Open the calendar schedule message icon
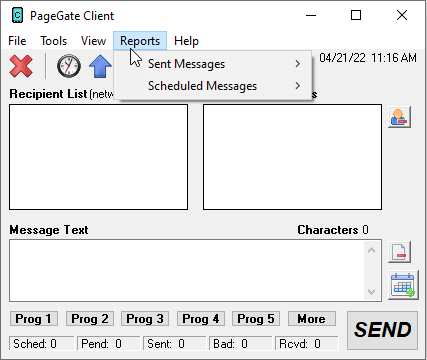The height and width of the screenshot is (360, 427). [x=403, y=285]
